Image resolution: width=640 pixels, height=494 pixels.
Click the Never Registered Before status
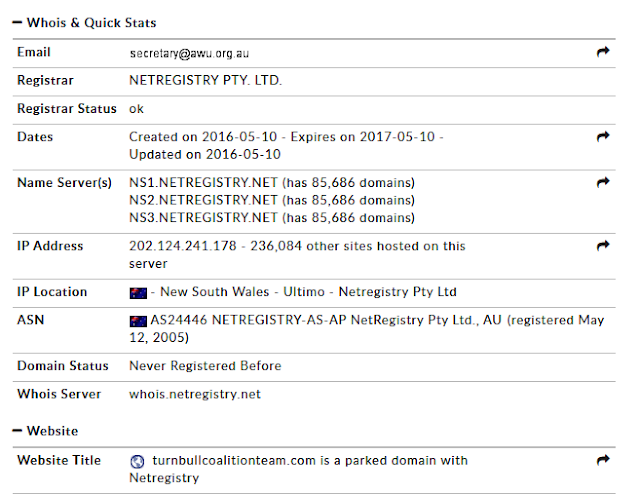205,366
